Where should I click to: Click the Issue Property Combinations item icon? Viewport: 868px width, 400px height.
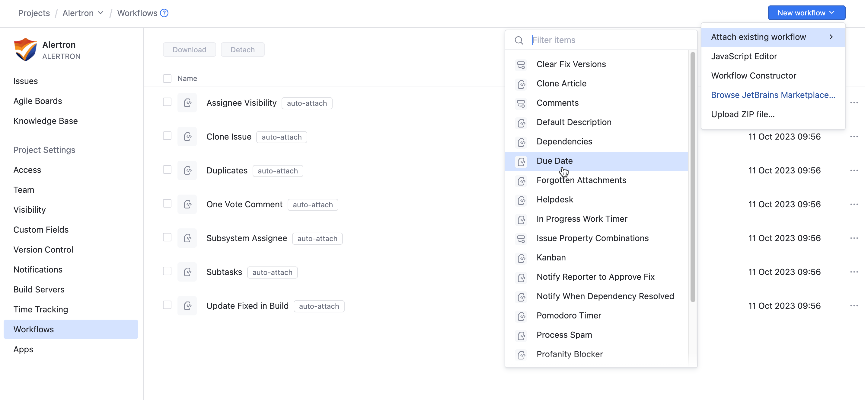coord(521,239)
